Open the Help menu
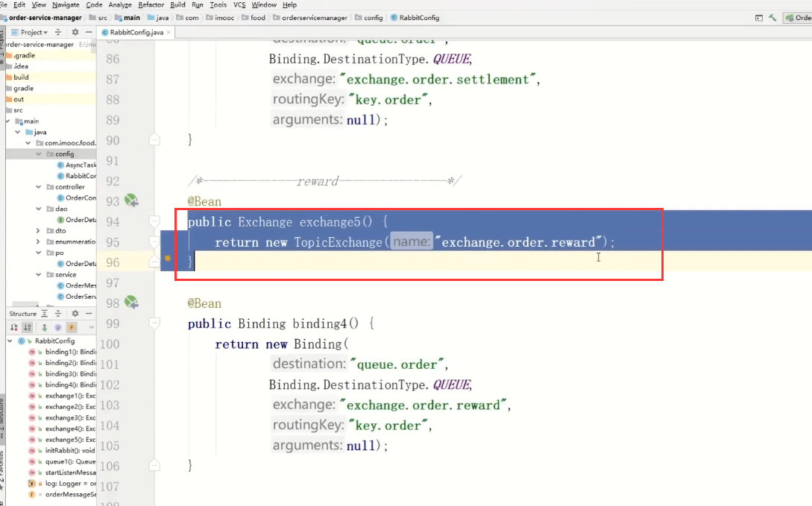The width and height of the screenshot is (812, 506). [289, 4]
